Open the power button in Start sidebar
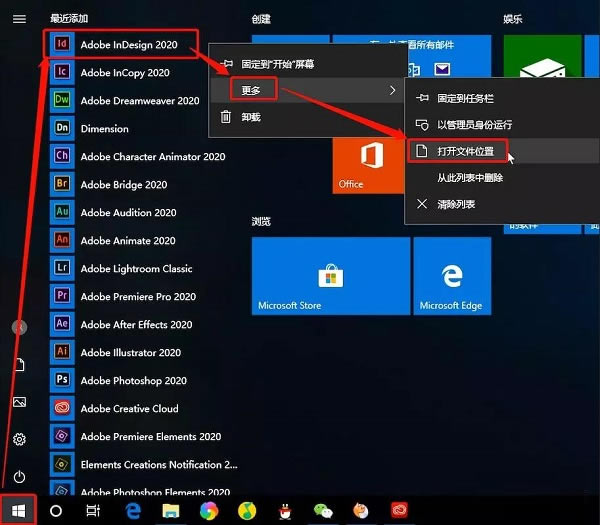Viewport: 600px width, 525px height. click(18, 477)
